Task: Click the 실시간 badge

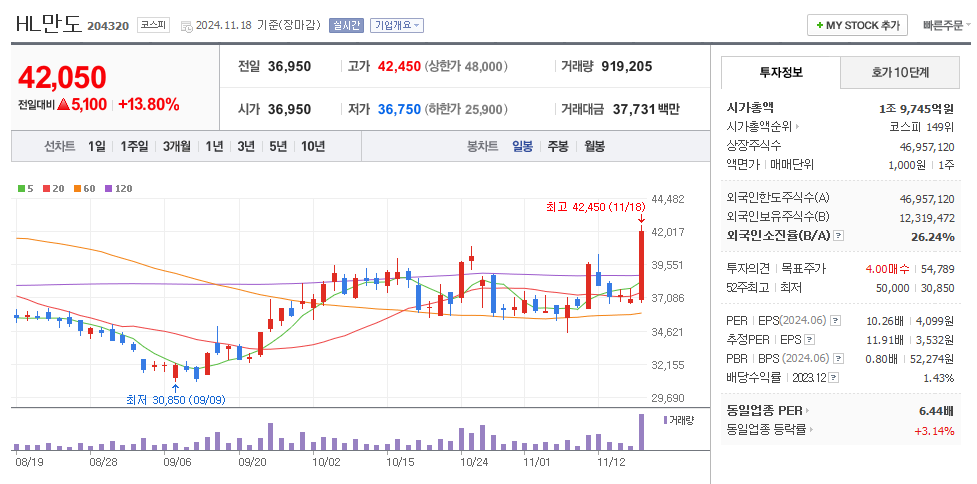Action: click(346, 26)
